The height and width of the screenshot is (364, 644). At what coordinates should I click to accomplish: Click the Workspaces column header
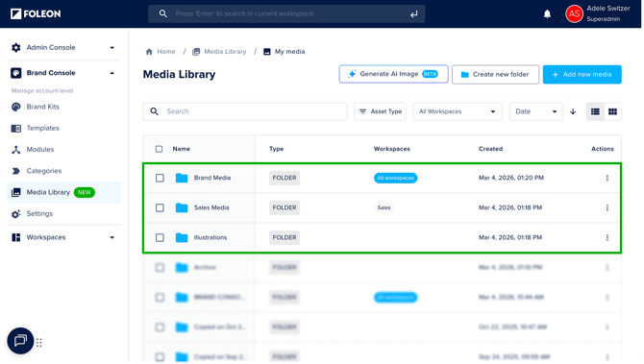392,149
